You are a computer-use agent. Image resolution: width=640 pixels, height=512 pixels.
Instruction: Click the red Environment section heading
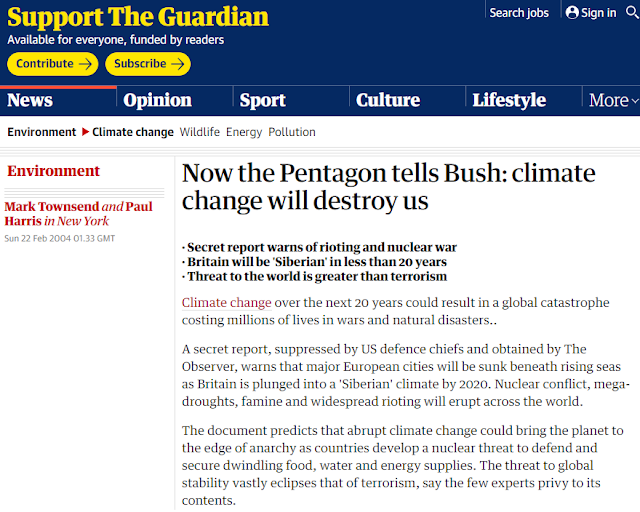click(x=53, y=171)
